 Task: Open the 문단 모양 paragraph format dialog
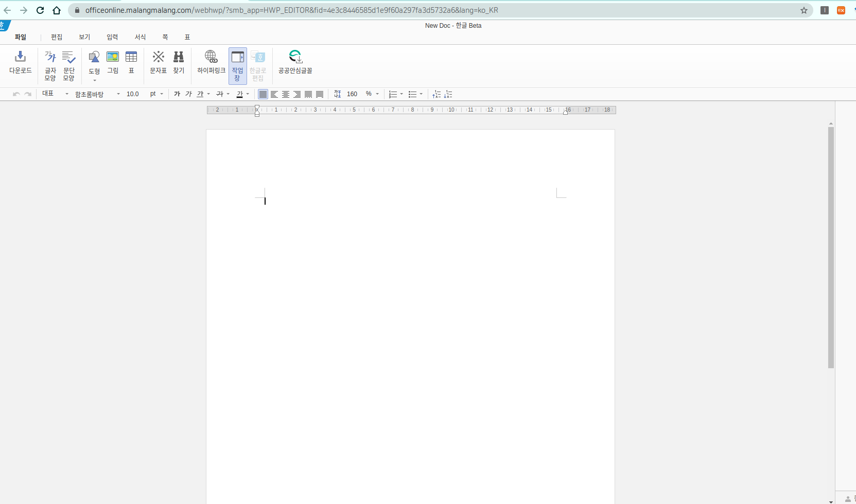(68, 57)
